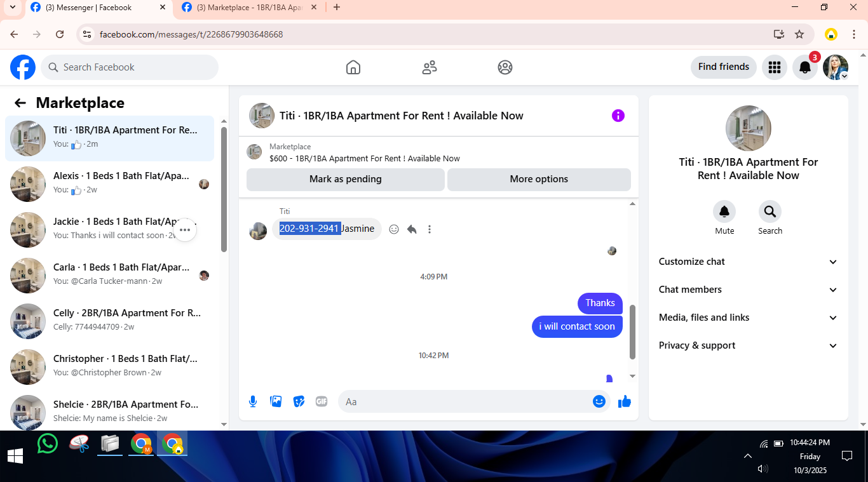The height and width of the screenshot is (482, 868).
Task: Reload the page in Chrome
Action: tap(60, 34)
